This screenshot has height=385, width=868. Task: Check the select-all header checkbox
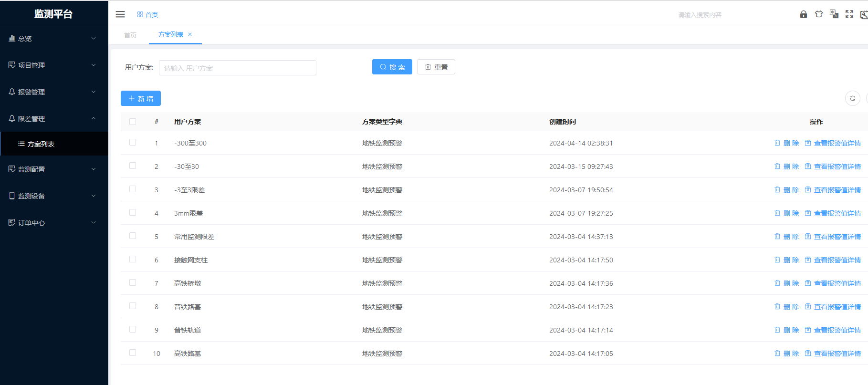coord(133,122)
